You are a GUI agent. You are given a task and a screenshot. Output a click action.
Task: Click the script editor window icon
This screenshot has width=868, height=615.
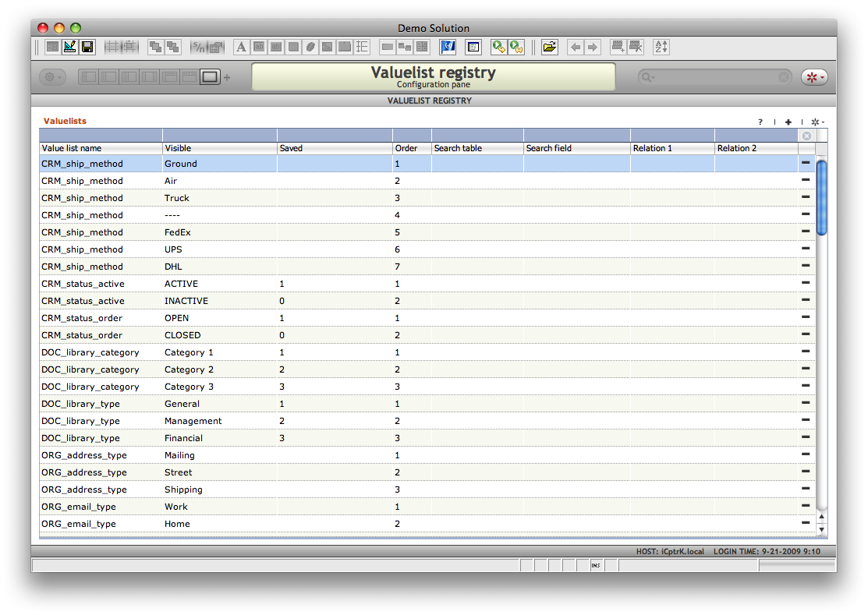pyautogui.click(x=473, y=47)
